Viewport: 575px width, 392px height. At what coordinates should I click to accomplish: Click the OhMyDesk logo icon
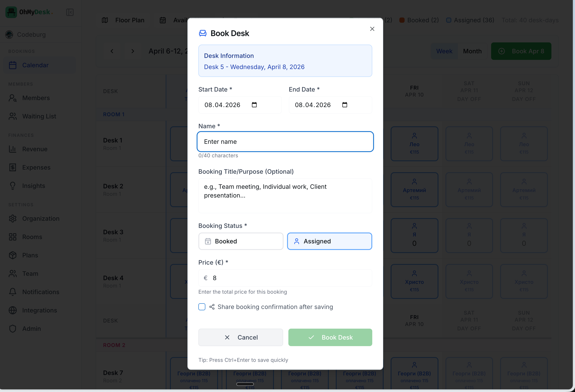(x=11, y=12)
